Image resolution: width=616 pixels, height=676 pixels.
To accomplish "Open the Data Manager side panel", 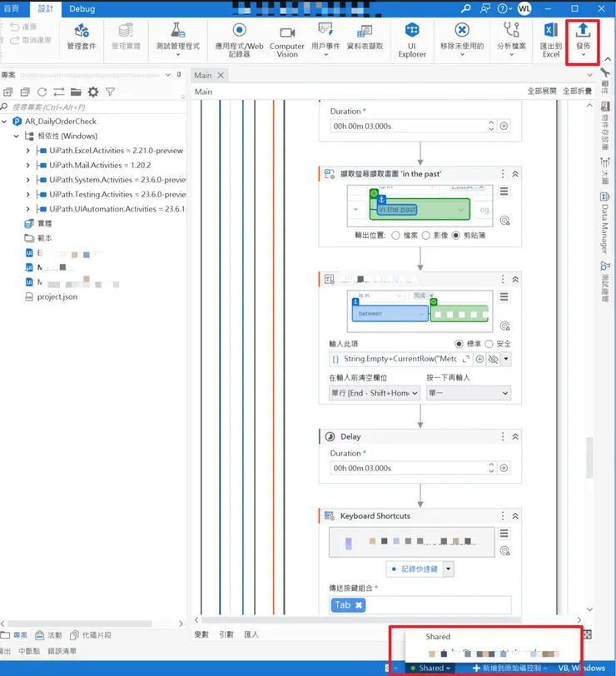I will (605, 223).
